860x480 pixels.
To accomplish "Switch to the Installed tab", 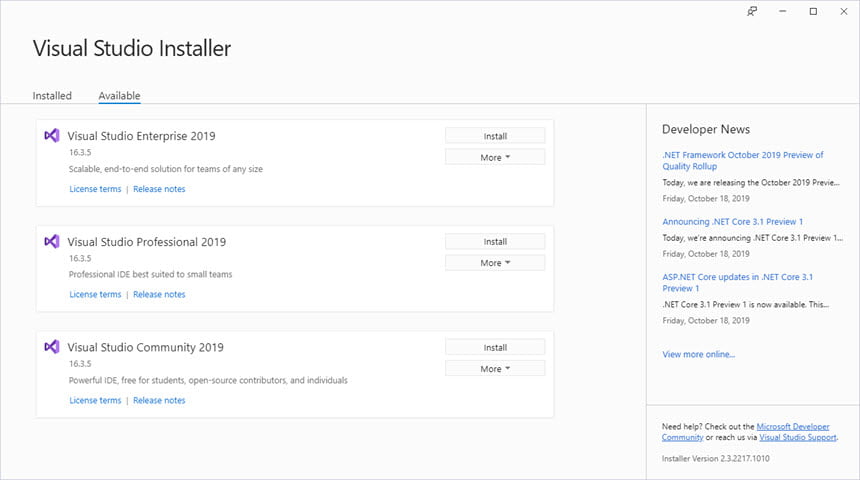I will [52, 95].
